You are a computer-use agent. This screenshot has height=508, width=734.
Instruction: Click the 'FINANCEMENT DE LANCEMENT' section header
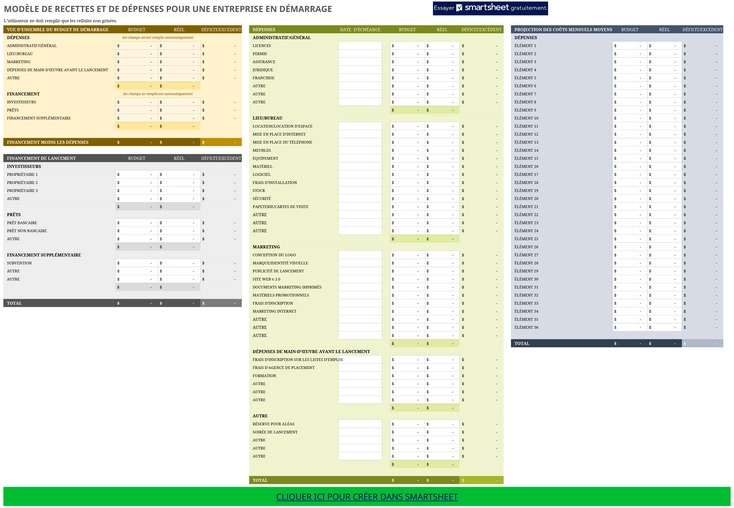[x=41, y=158]
